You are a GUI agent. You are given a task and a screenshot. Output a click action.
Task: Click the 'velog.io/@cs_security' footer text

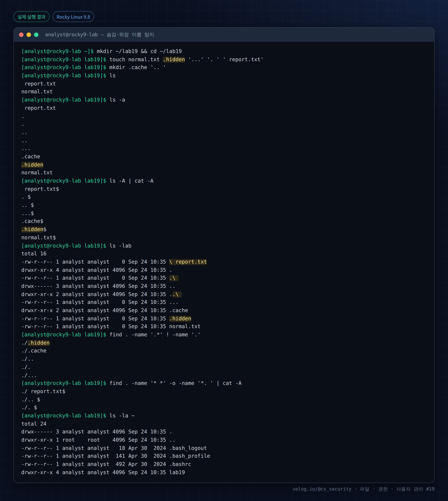[322, 489]
